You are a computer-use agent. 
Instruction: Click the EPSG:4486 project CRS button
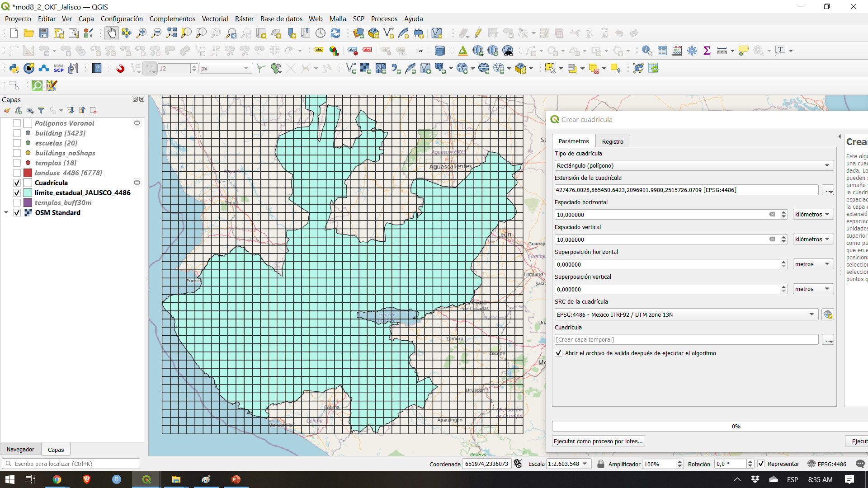(x=827, y=464)
